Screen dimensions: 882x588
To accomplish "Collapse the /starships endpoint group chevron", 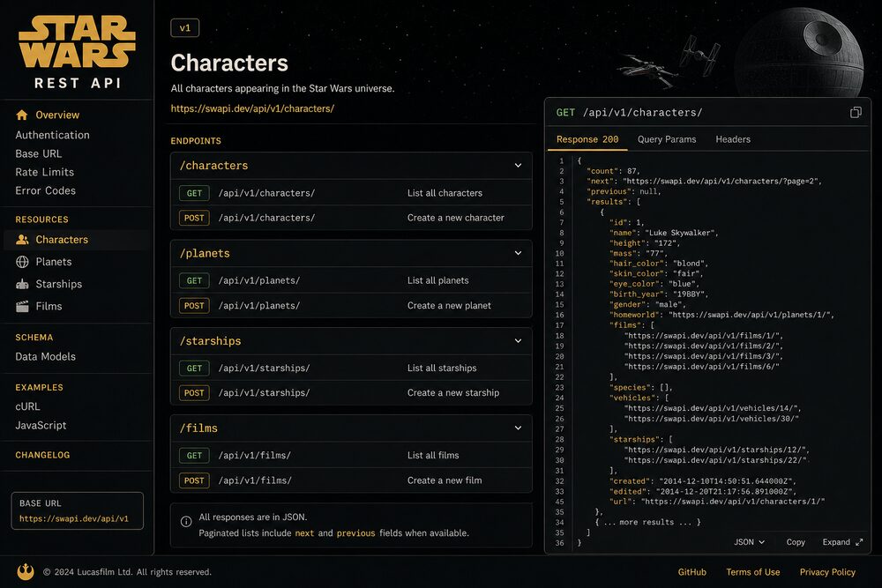I will [x=518, y=340].
